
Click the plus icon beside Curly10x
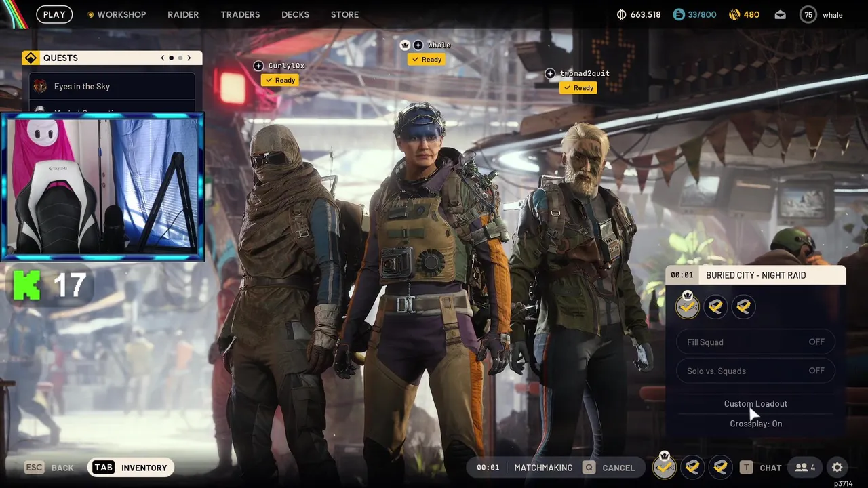point(258,66)
